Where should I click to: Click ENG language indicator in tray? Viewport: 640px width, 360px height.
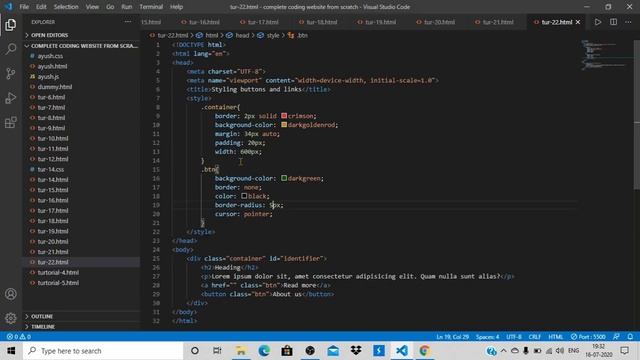(573, 351)
